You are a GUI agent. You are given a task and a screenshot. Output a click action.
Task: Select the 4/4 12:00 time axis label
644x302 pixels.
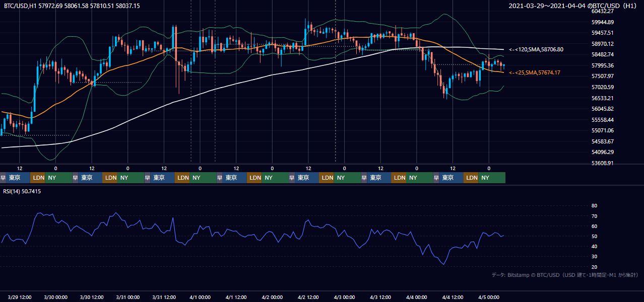[x=453, y=297]
